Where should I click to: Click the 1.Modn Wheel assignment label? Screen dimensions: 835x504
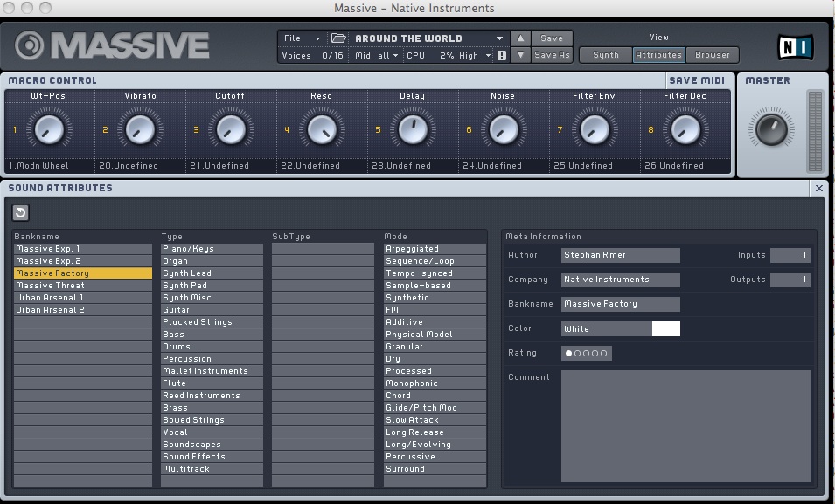point(38,165)
